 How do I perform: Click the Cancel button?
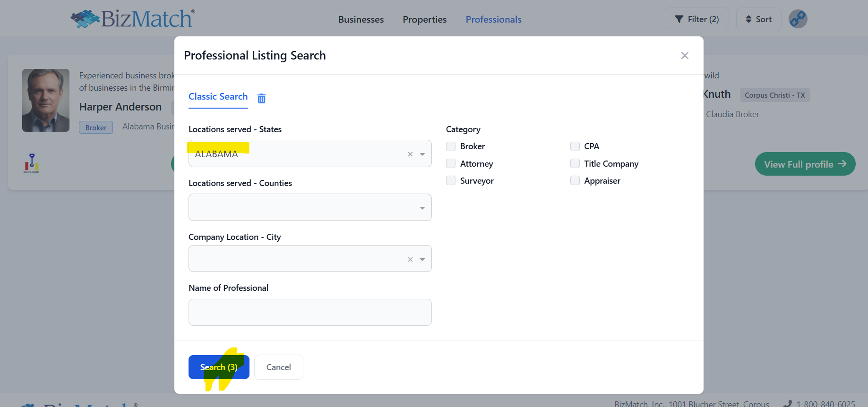coord(278,367)
